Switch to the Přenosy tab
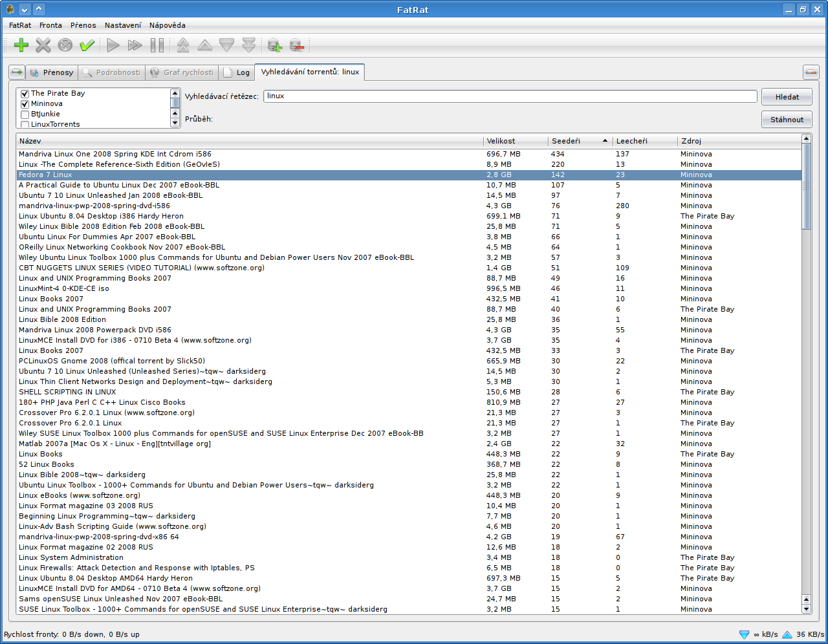This screenshot has height=644, width=828. pos(52,72)
